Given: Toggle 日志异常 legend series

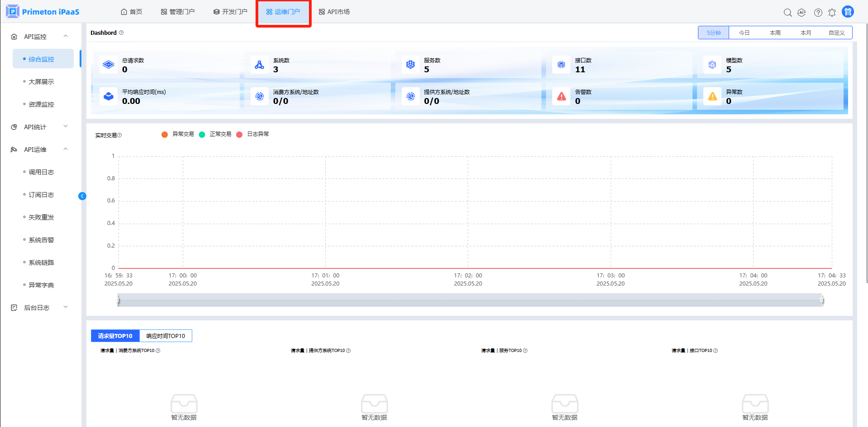Looking at the screenshot, I should 253,134.
